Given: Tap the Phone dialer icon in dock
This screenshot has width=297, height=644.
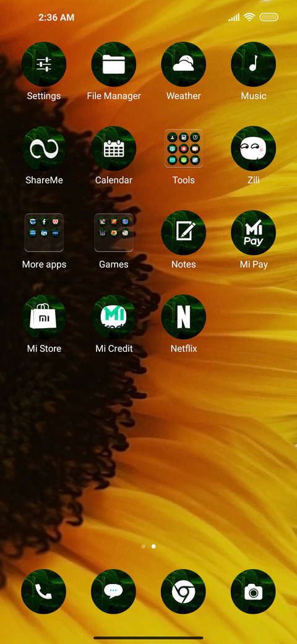Looking at the screenshot, I should pos(43,591).
